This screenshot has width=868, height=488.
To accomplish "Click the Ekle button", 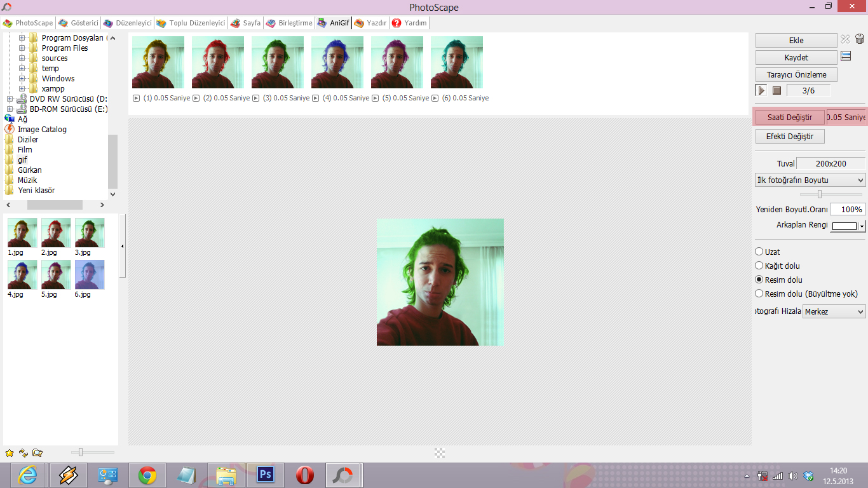I will coord(796,40).
